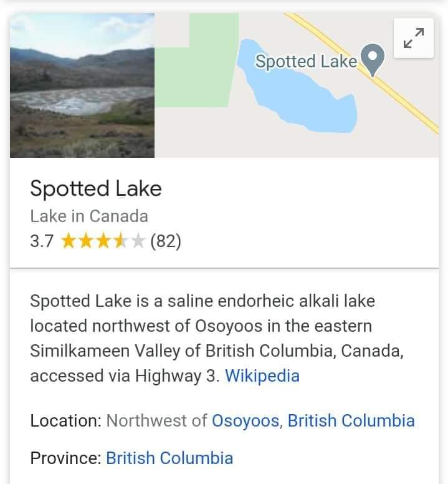Click the half-filled fourth star
This screenshot has width=448, height=484.
pos(120,241)
